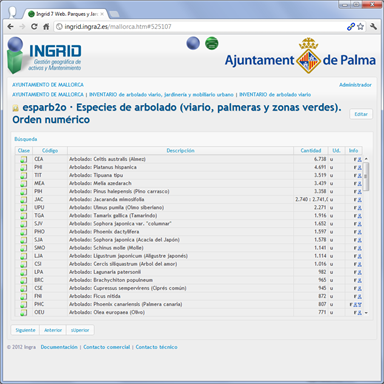
Task: Open the browser wrench settings menu
Action: (x=374, y=27)
